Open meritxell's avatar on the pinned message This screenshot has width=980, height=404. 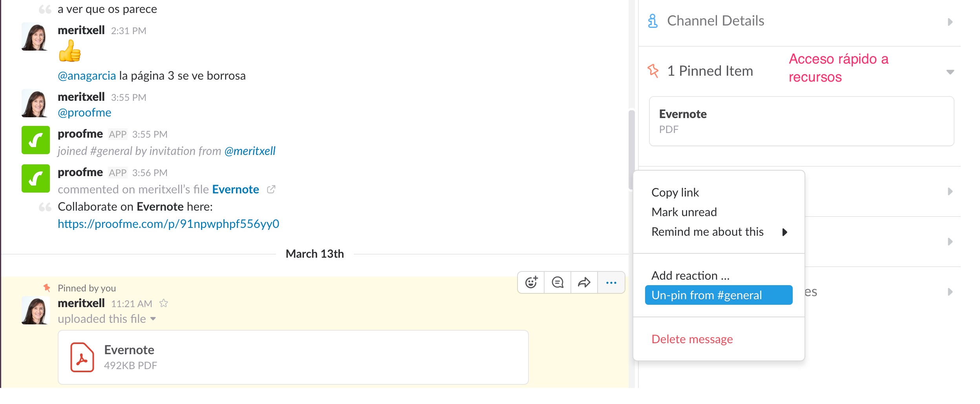pos(36,310)
